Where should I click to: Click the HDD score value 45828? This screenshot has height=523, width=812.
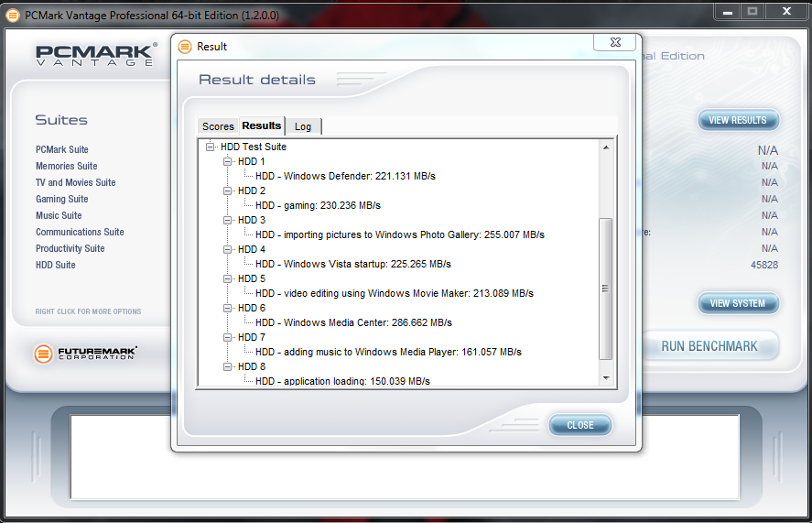[x=764, y=265]
